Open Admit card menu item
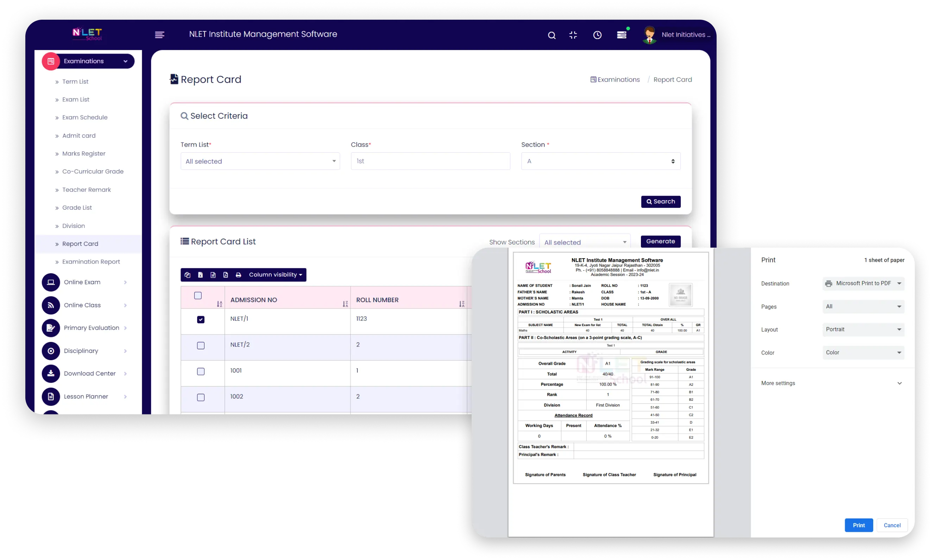The width and height of the screenshot is (932, 560). [x=79, y=135]
